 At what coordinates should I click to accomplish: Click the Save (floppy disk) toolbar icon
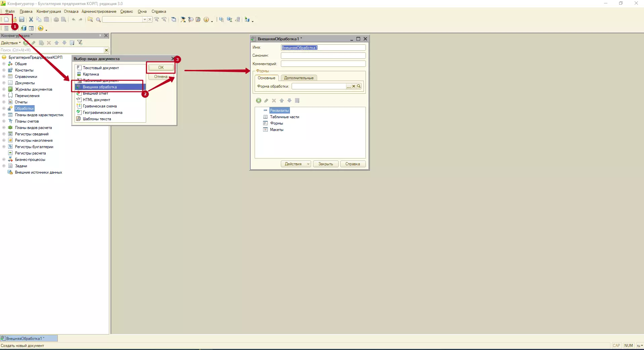[22, 19]
